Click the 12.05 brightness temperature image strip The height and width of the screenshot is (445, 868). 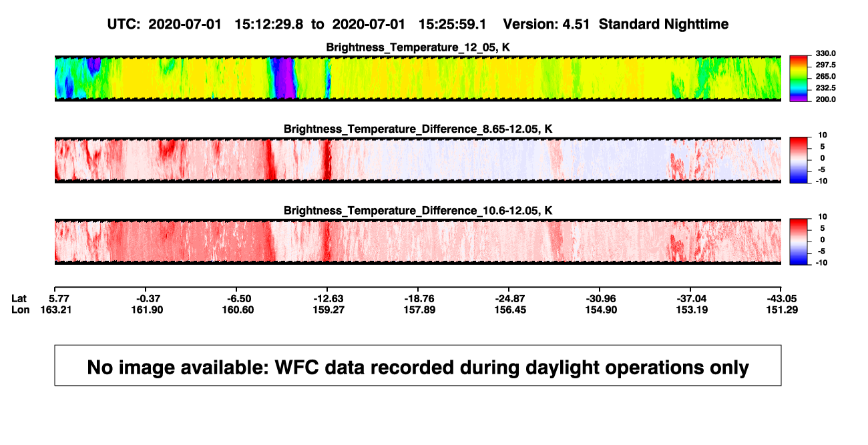(x=418, y=78)
